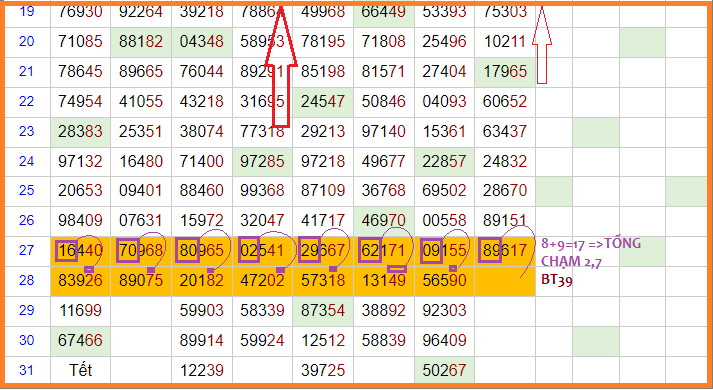Viewport: 713px width, 390px height.
Task: Select the Tết cell
Action: [x=80, y=370]
